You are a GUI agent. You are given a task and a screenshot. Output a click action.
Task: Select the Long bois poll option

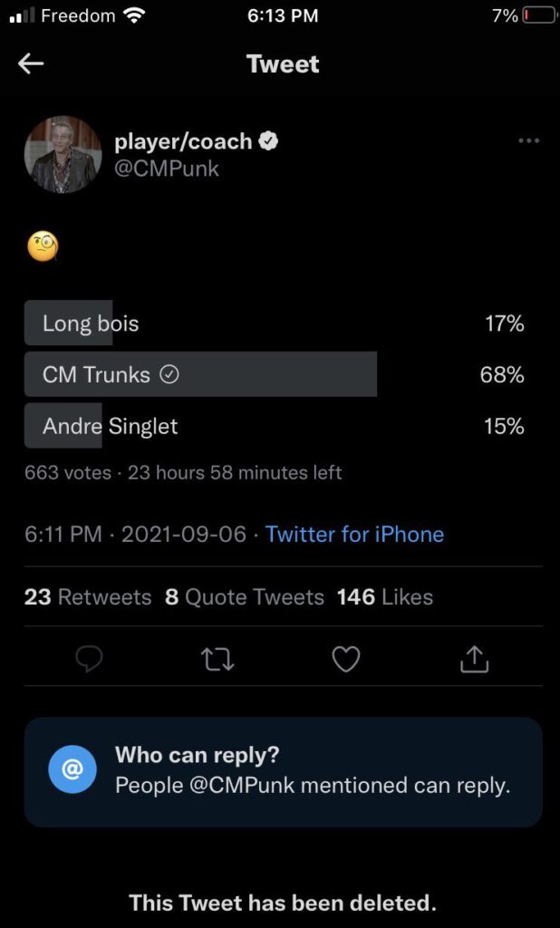coord(91,324)
